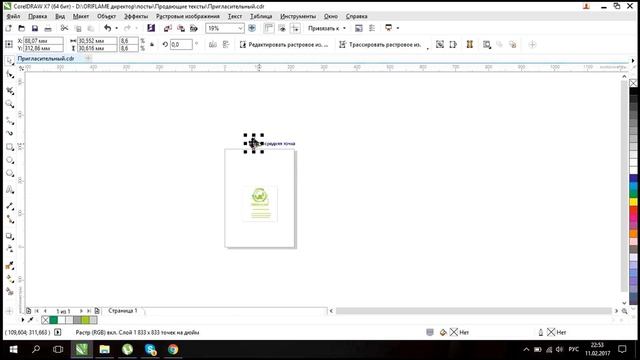Select the Polygon tool
This screenshot has height=360, width=640.
(x=10, y=173)
